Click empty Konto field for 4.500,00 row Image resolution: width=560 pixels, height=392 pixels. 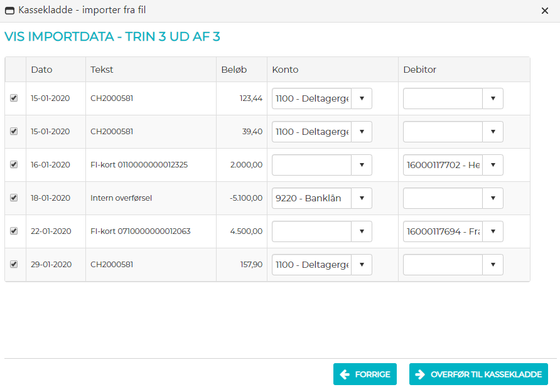coord(311,231)
